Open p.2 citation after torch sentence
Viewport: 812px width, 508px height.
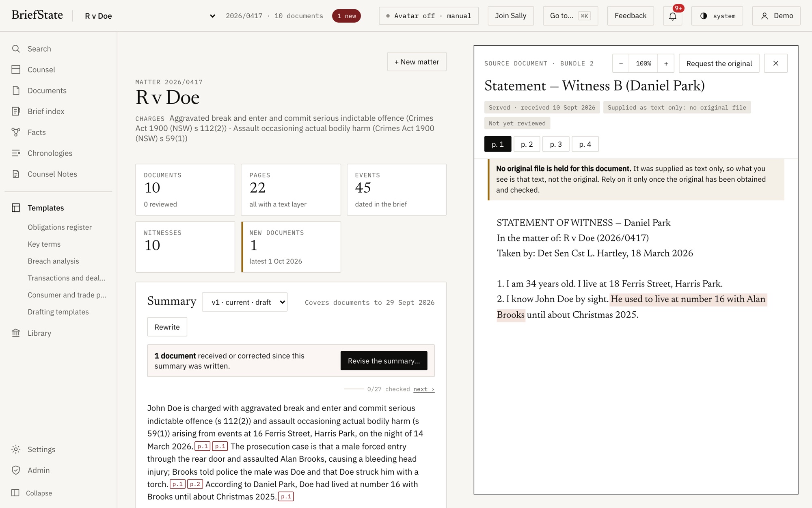pos(195,484)
